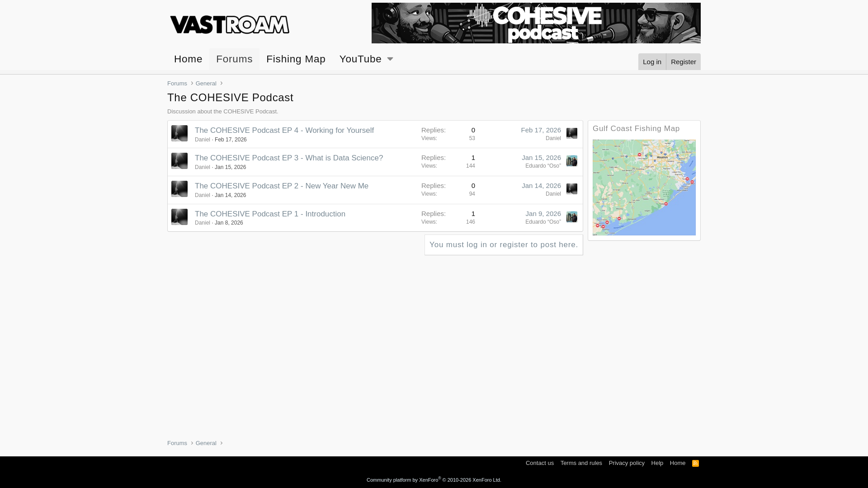Click author Daniel under EP 2 title
Image resolution: width=868 pixels, height=488 pixels.
203,195
